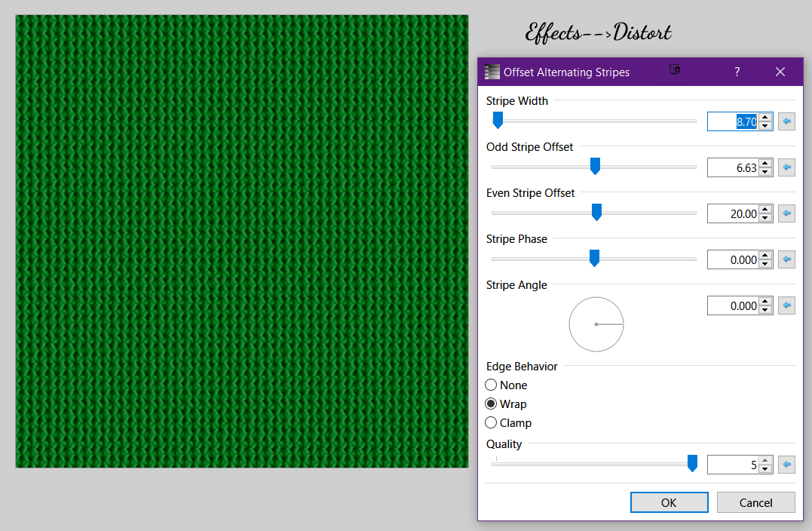Decrease the Odd Stripe Offset with the down spinner
Image resolution: width=812 pixels, height=531 pixels.
click(765, 171)
